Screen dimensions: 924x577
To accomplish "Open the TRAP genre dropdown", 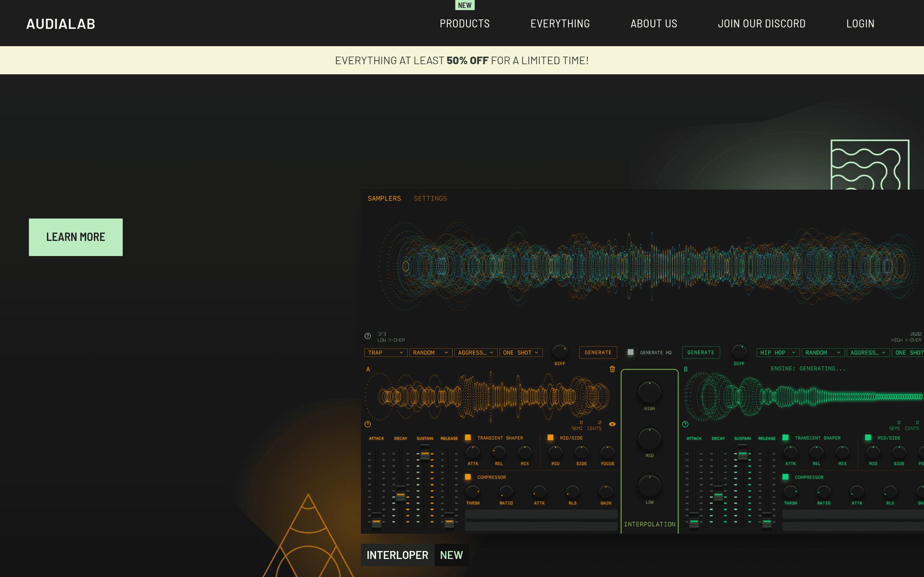I will click(385, 353).
